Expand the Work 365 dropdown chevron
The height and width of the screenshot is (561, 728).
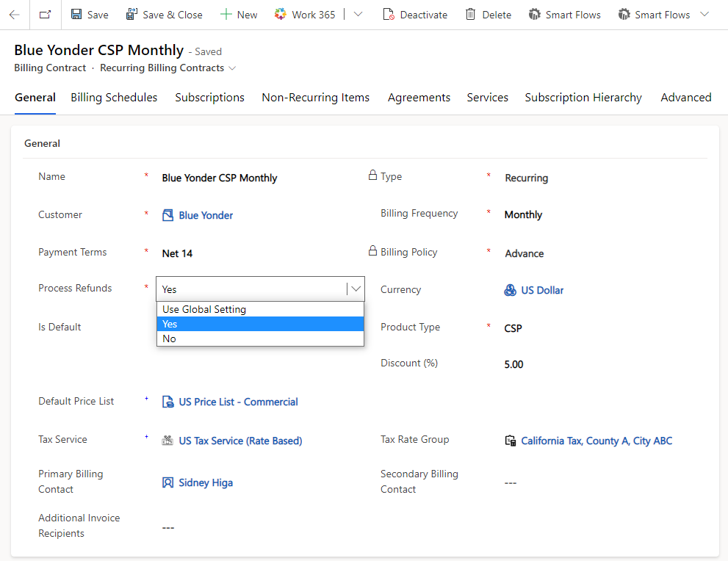point(358,15)
